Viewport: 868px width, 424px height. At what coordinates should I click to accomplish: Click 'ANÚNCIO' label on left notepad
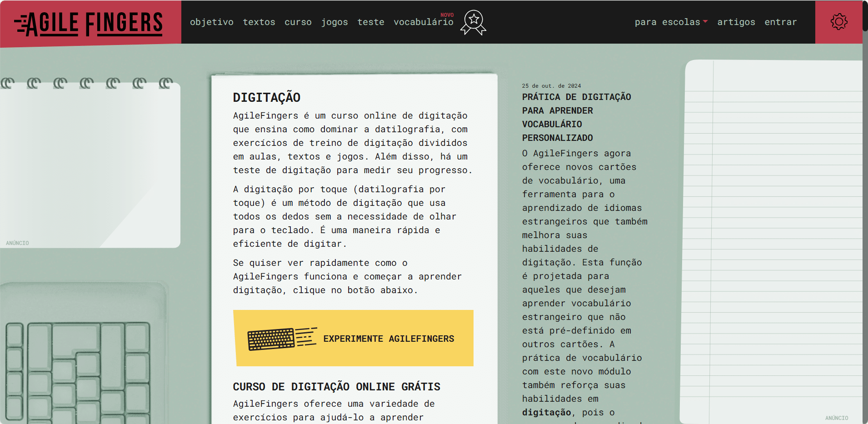(17, 243)
